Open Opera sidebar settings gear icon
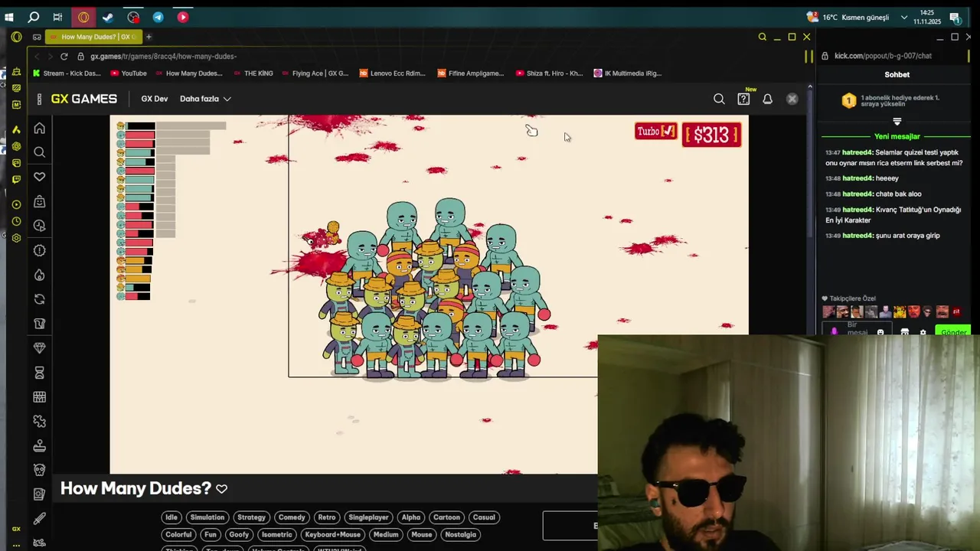The height and width of the screenshot is (551, 980). pyautogui.click(x=16, y=238)
